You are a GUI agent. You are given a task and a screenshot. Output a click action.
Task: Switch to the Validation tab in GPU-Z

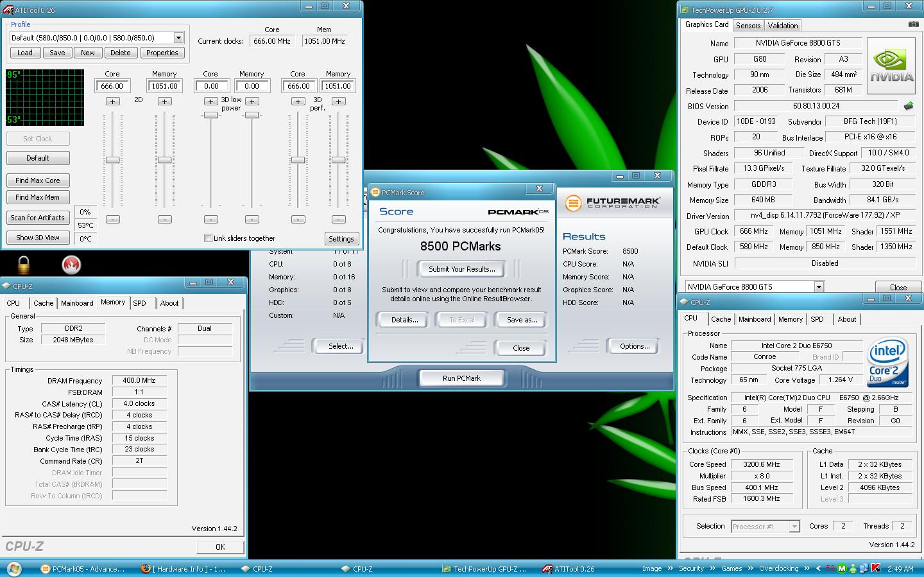pos(783,26)
